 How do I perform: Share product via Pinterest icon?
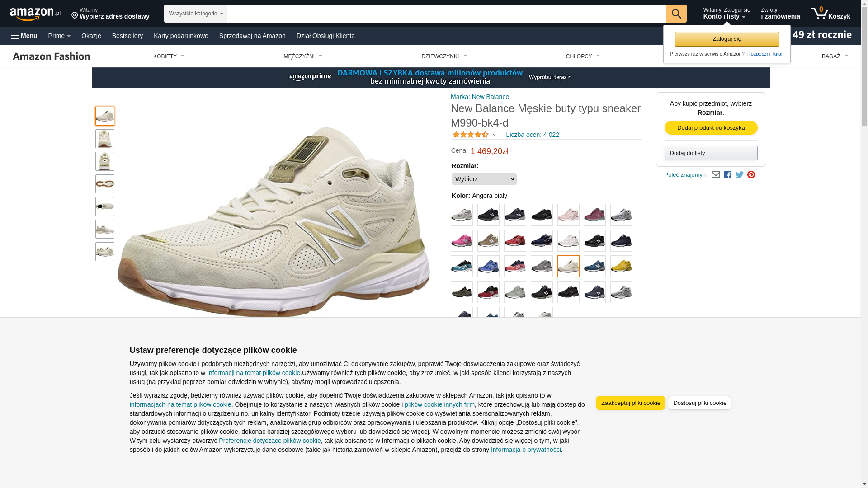[751, 175]
